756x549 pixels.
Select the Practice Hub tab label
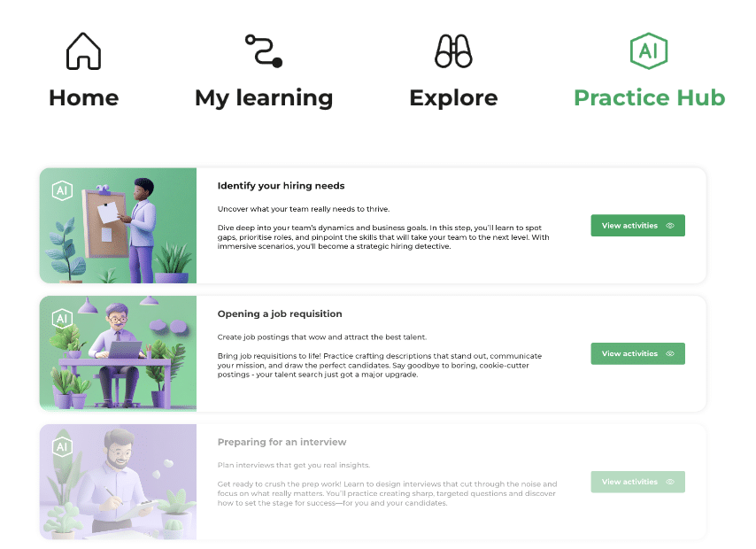tap(650, 98)
